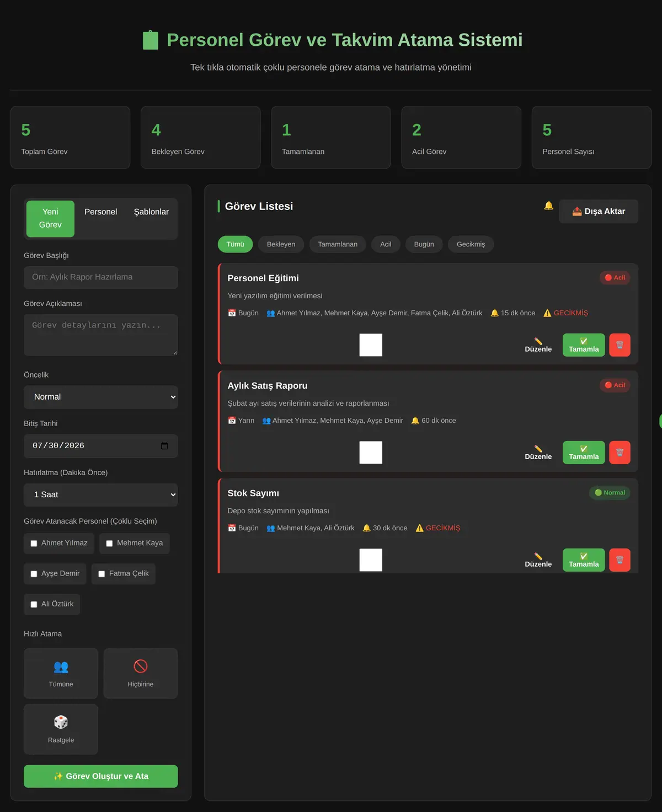Toggle the Ali Öztürk checkbox
Image resolution: width=662 pixels, height=812 pixels.
(34, 604)
